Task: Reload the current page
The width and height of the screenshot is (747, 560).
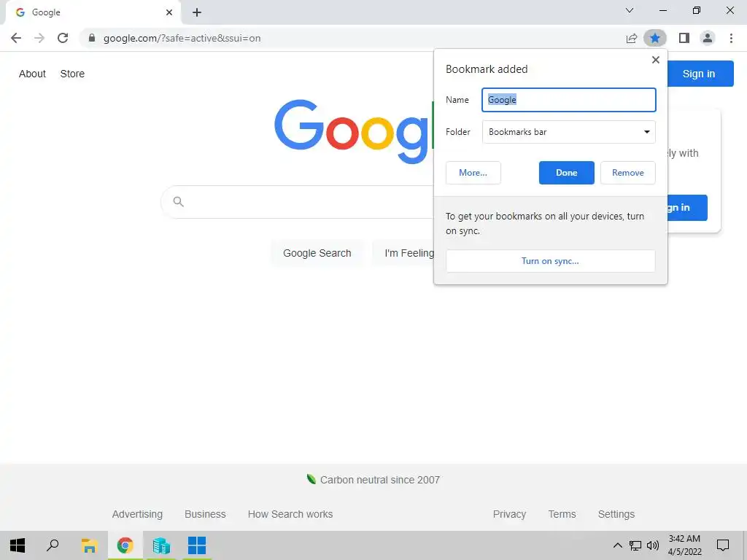Action: (x=63, y=38)
